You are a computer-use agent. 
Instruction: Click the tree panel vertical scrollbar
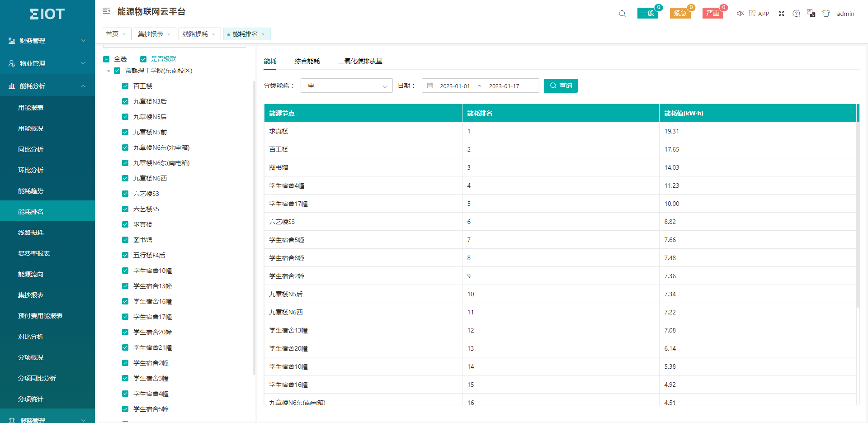pos(254,228)
